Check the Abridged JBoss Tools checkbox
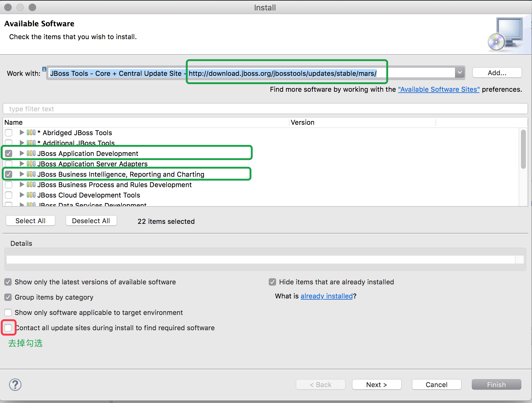Image resolution: width=532 pixels, height=403 pixels. [9, 133]
